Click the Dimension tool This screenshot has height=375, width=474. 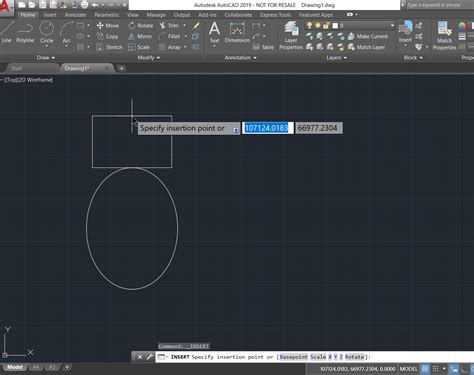click(x=237, y=32)
